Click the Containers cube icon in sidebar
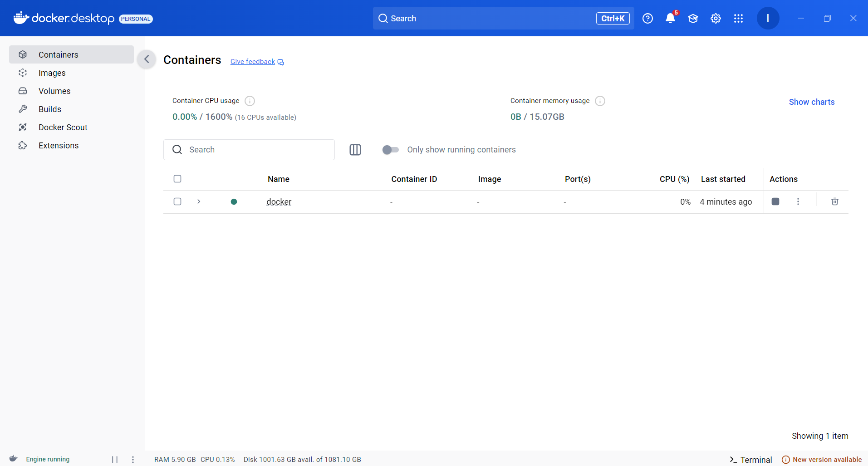Viewport: 868px width, 466px height. (23, 54)
